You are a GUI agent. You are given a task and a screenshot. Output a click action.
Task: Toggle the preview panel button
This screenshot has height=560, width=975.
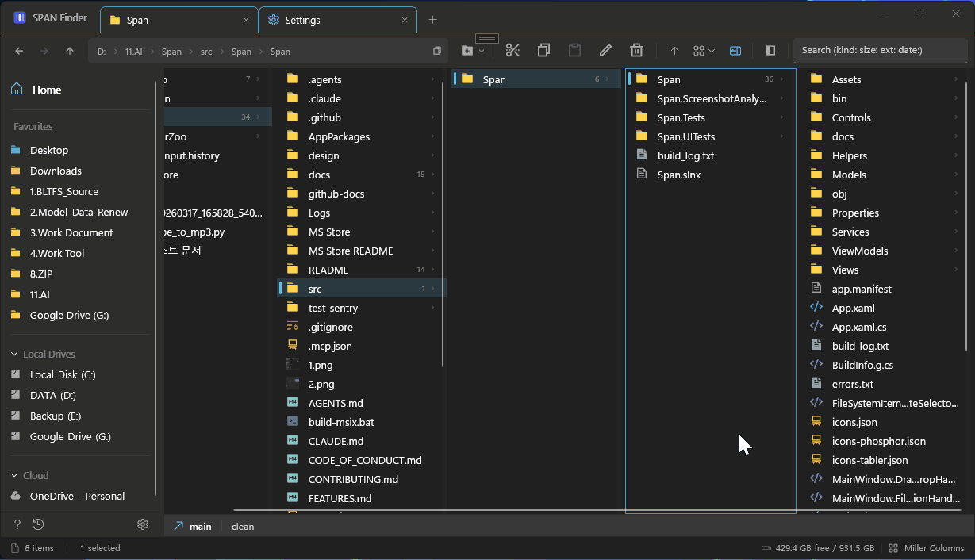point(770,50)
